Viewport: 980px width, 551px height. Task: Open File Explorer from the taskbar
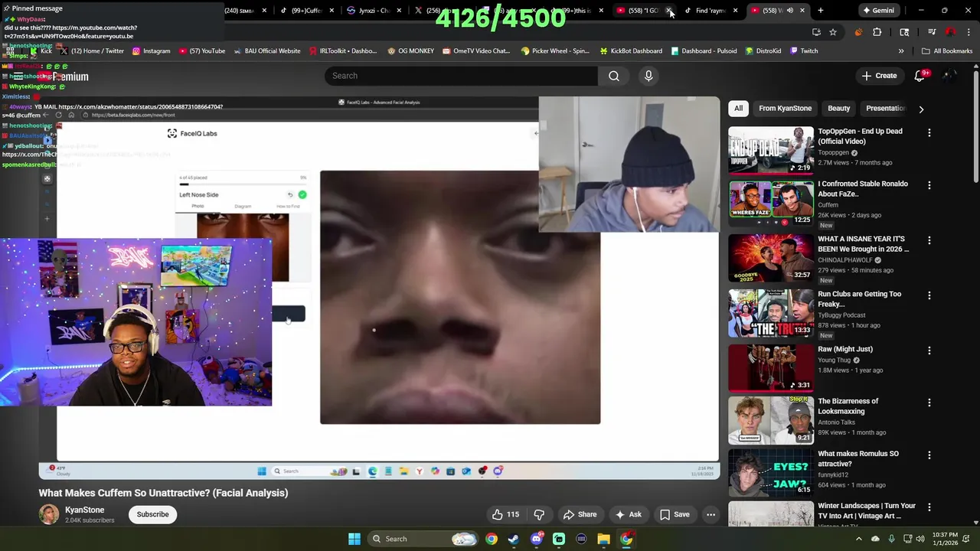point(603,539)
